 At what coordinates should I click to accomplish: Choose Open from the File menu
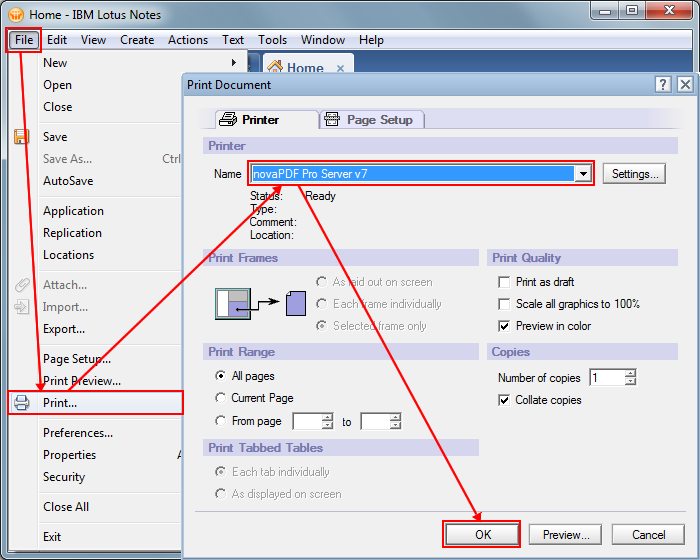(x=57, y=85)
